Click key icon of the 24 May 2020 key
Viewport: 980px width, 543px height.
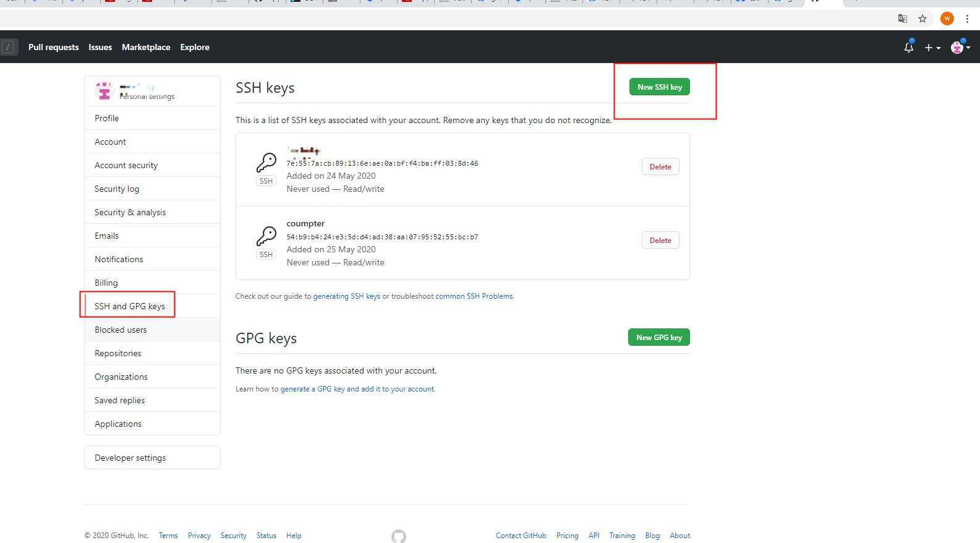[x=266, y=162]
